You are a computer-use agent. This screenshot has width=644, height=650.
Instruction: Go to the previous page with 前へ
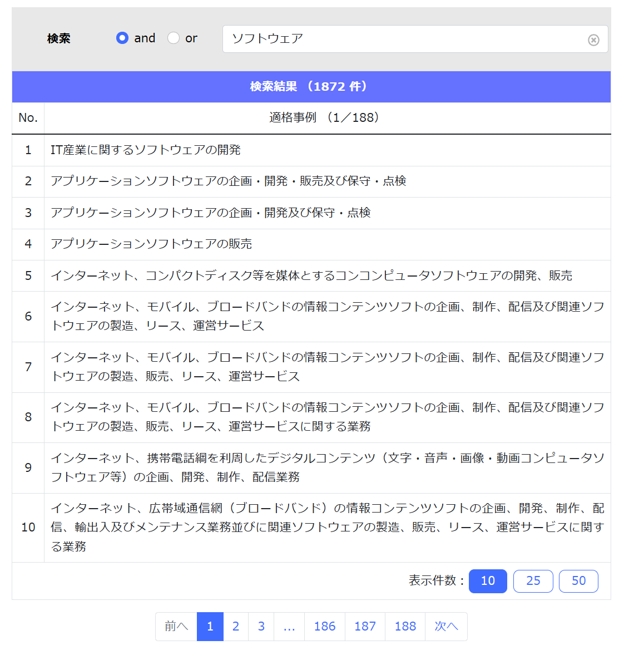point(176,626)
